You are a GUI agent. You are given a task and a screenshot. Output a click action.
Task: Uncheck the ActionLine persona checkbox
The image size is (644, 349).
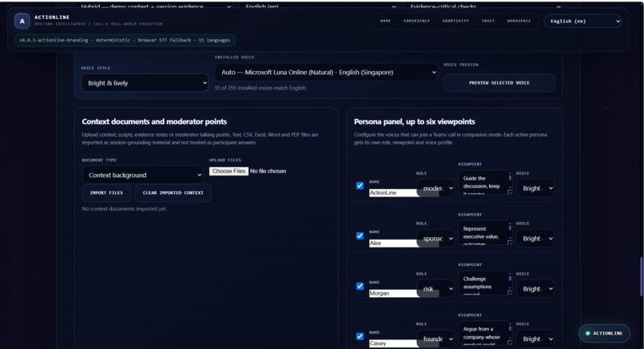(x=360, y=185)
